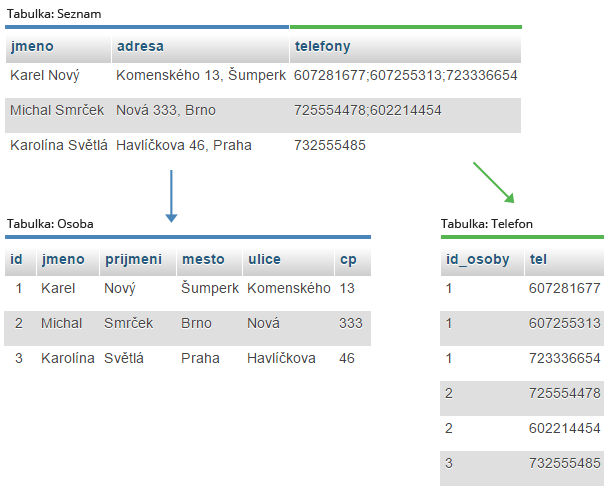Image resolution: width=610 pixels, height=493 pixels.
Task: Select the 'cp' column header
Action: pyautogui.click(x=348, y=259)
